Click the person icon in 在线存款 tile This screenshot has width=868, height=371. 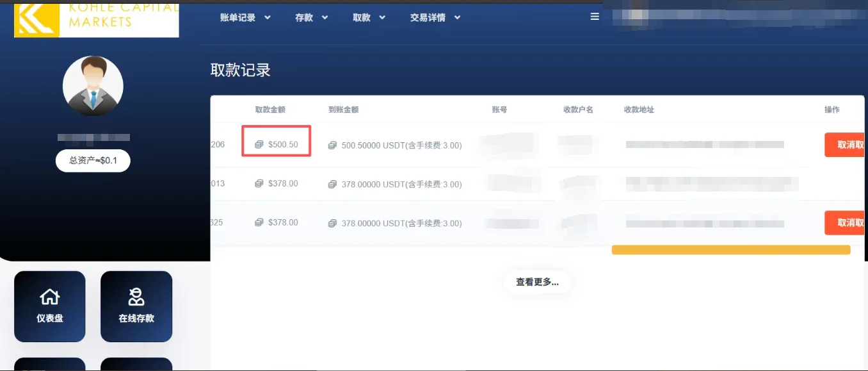[136, 297]
